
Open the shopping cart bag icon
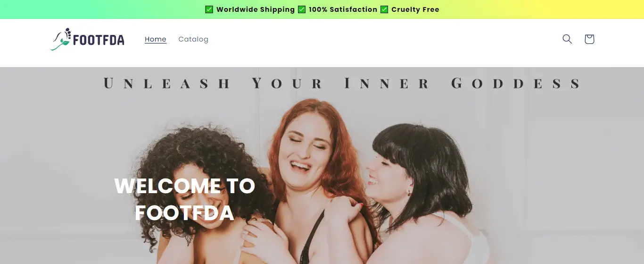pyautogui.click(x=589, y=39)
